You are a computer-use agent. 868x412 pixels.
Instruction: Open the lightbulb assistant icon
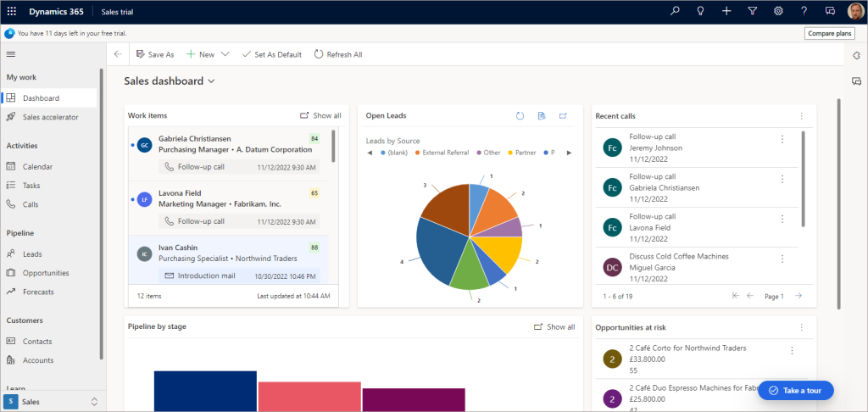click(x=701, y=11)
